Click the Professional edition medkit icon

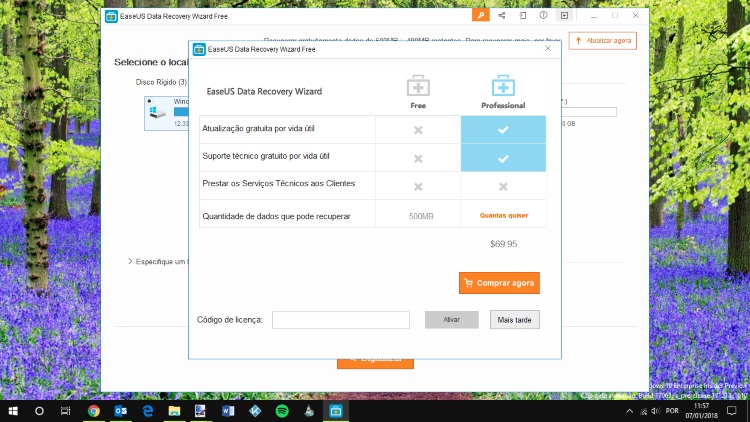(x=503, y=86)
